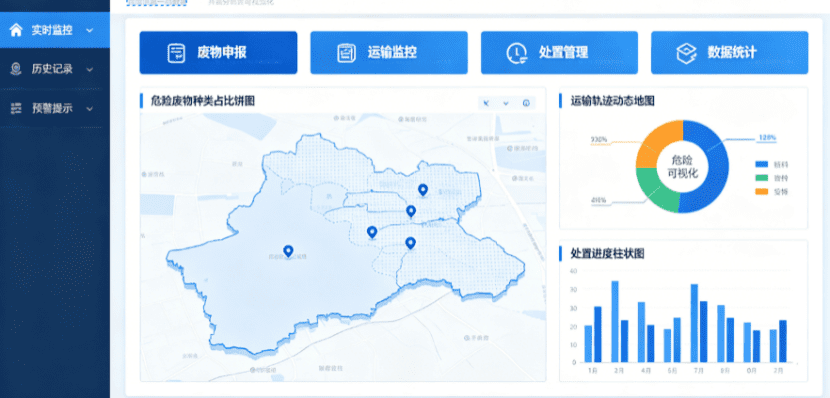Click the 930% donut callout label
830x398 pixels.
(x=599, y=140)
